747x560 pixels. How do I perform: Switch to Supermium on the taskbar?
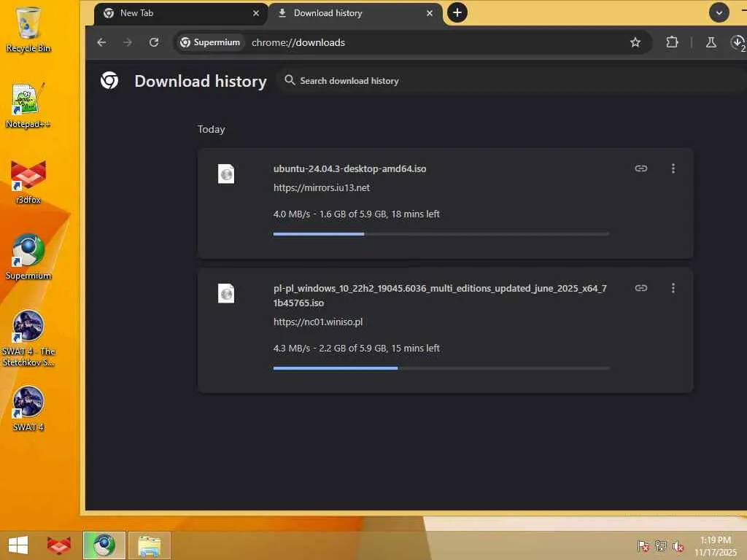[104, 545]
